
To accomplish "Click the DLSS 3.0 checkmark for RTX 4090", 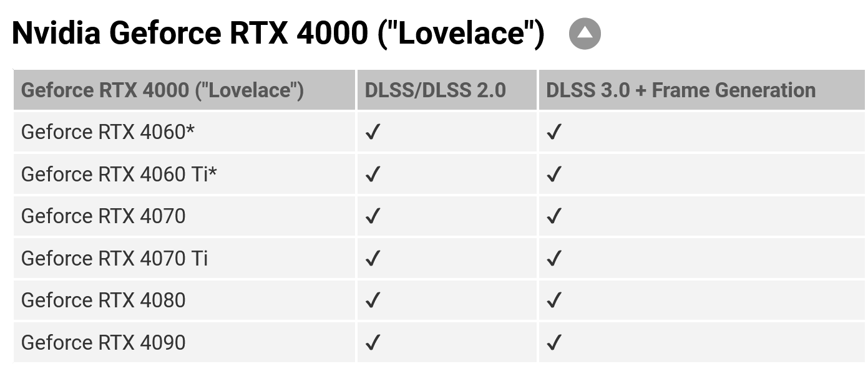I will (x=553, y=342).
